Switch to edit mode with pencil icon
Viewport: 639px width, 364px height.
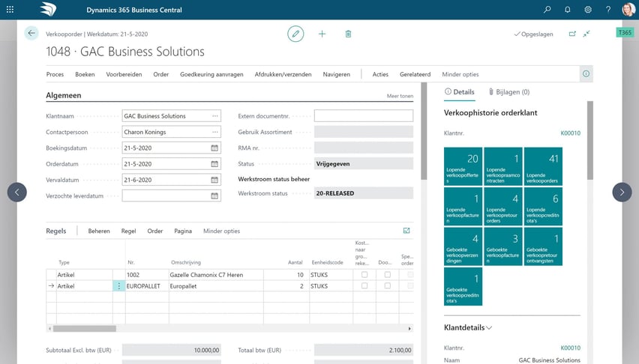pyautogui.click(x=295, y=34)
